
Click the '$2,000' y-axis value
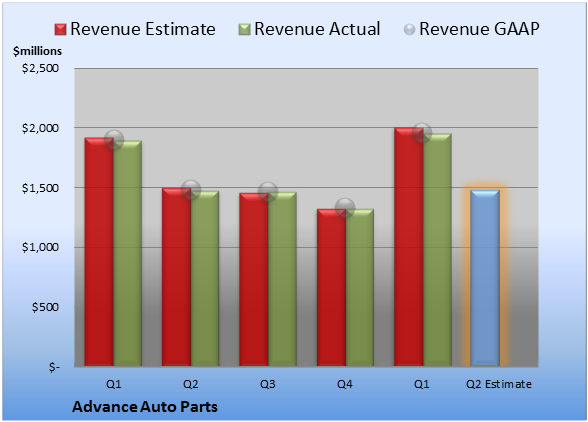pos(40,128)
